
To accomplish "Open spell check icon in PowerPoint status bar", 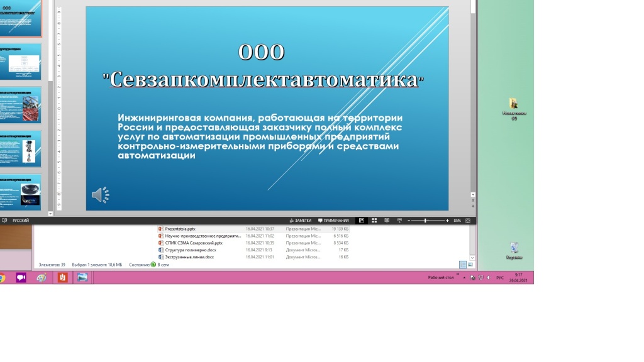I will 4,221.
